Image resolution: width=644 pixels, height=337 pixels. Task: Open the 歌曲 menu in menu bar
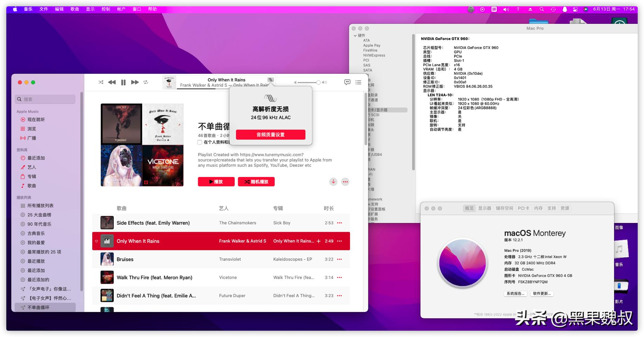[x=75, y=9]
